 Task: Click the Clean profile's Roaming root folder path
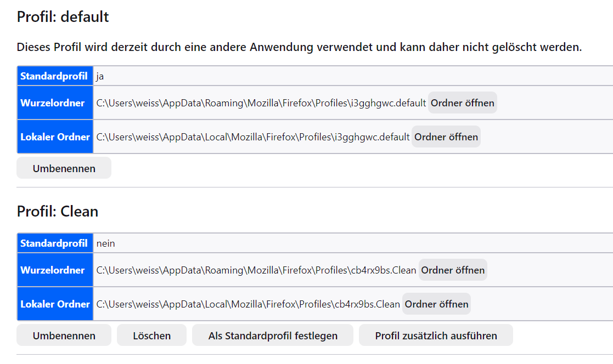(x=256, y=270)
